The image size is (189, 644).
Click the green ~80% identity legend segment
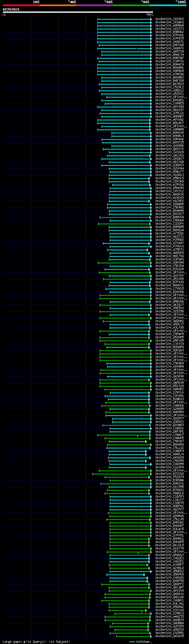point(131,5)
